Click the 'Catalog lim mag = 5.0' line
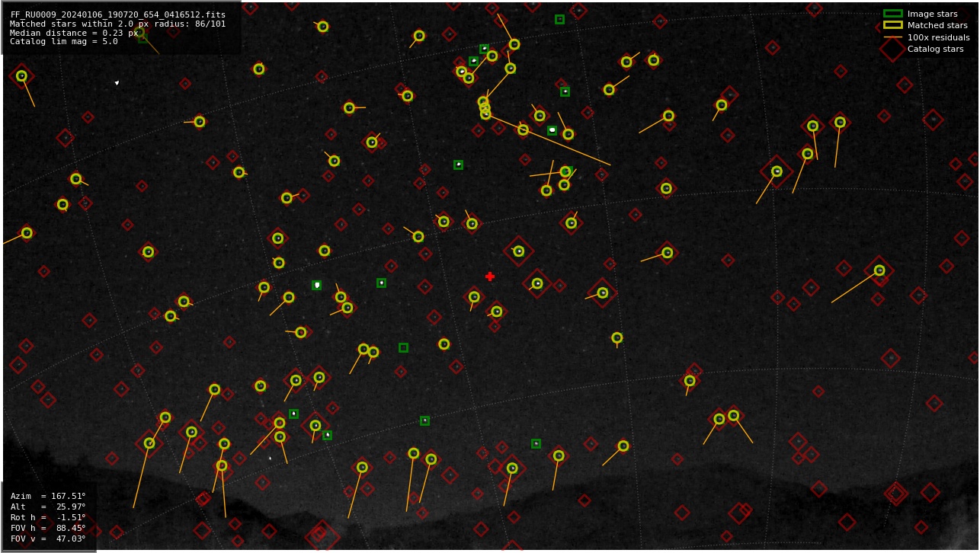 point(64,42)
